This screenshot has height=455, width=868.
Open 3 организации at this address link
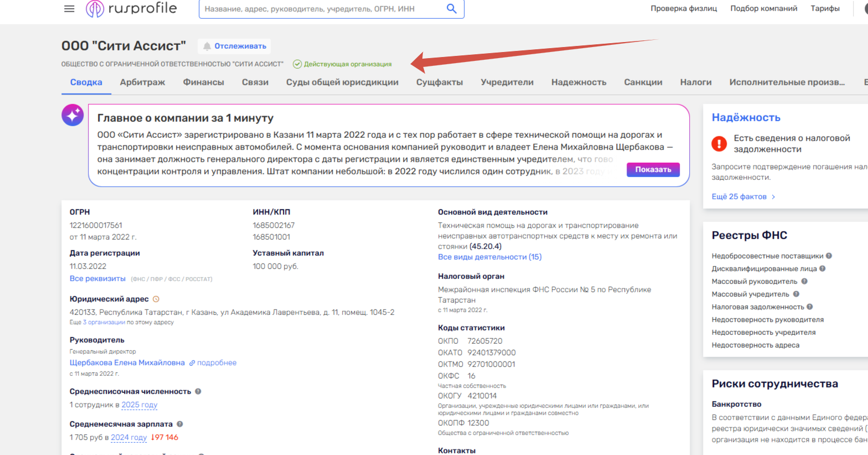(104, 322)
